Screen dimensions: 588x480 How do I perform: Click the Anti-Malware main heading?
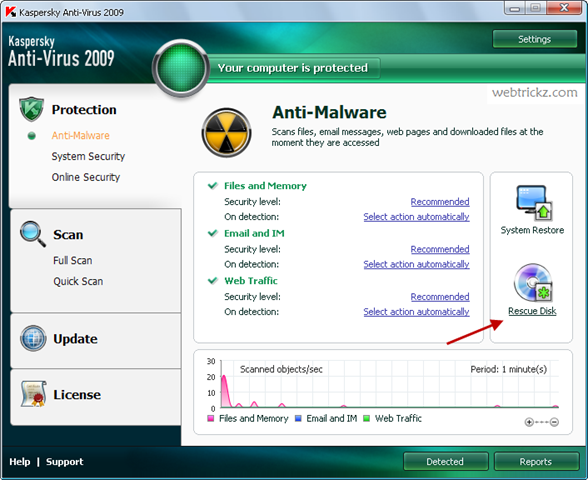point(329,112)
